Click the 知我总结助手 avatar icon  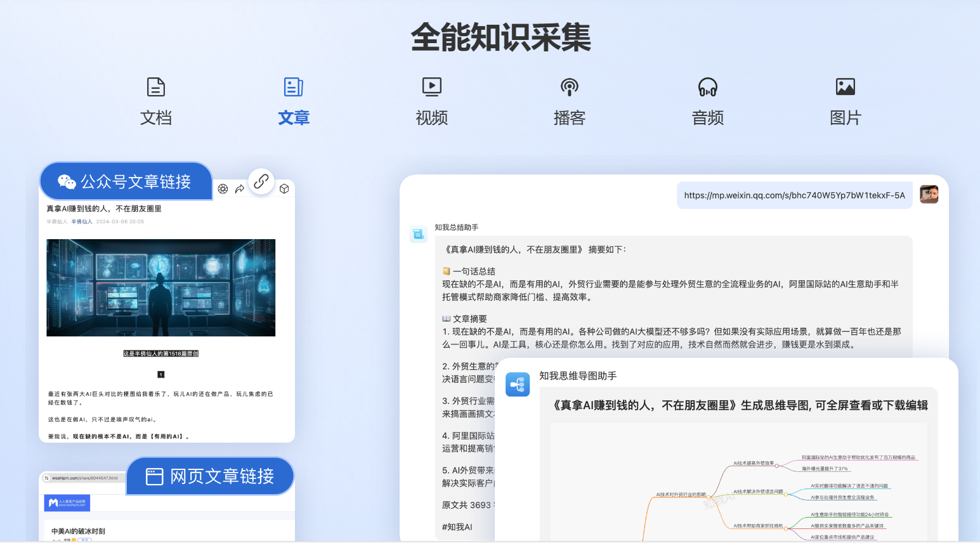[419, 234]
